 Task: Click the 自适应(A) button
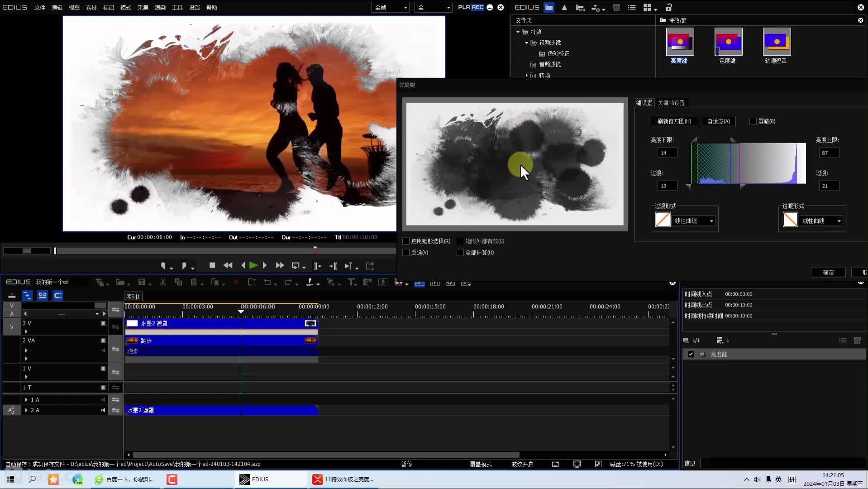tap(719, 121)
